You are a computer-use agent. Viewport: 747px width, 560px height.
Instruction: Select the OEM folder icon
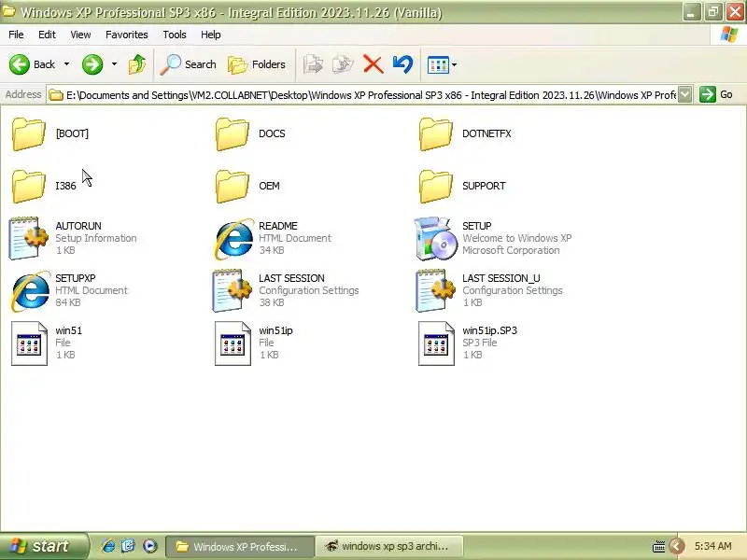[232, 186]
